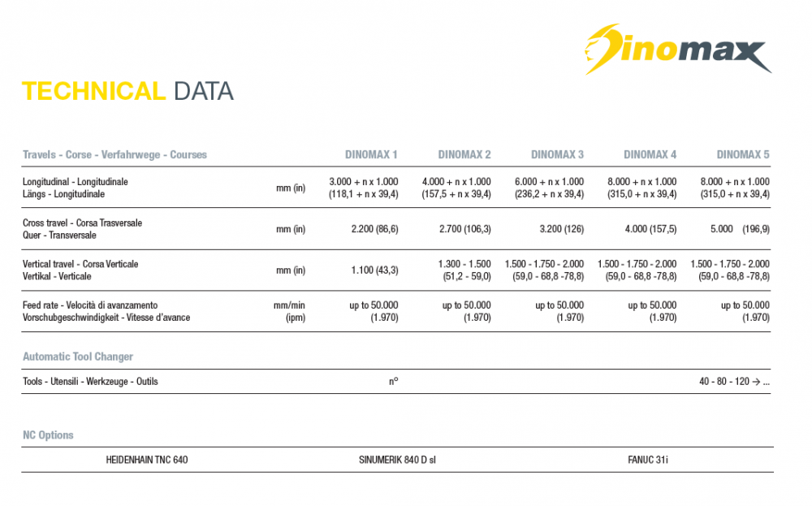
Task: Click the 6.000 + n x 1.000 cell
Action: coord(549,188)
